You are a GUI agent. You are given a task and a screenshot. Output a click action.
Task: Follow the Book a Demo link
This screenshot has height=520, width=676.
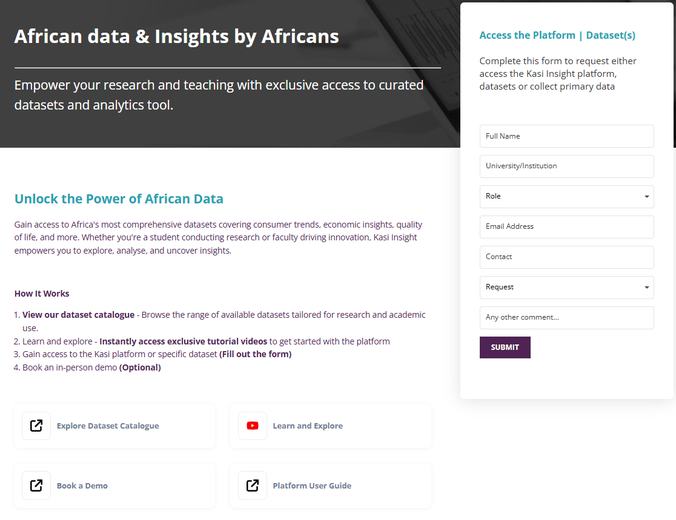tap(82, 486)
